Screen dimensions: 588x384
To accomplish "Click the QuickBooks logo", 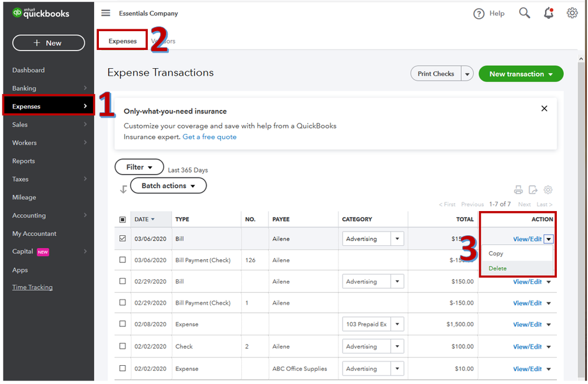I will tap(41, 13).
